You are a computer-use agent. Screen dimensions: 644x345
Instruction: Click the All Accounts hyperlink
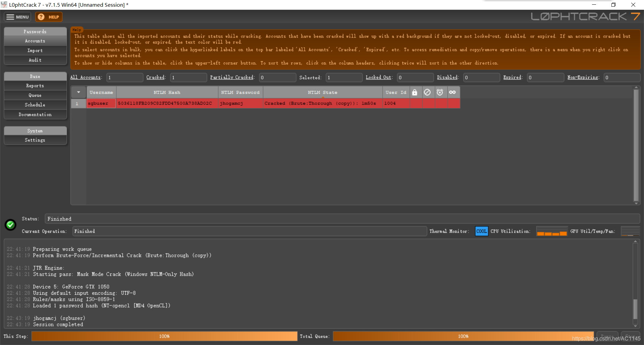click(86, 77)
